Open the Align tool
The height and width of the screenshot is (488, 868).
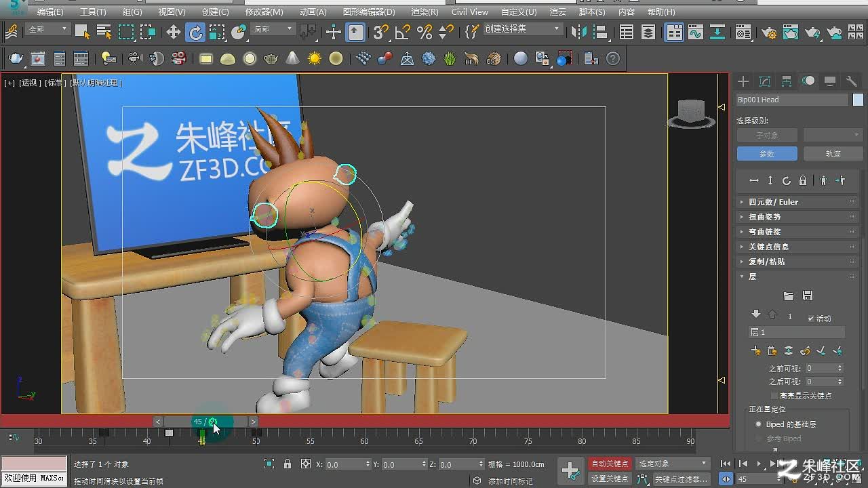tap(599, 32)
